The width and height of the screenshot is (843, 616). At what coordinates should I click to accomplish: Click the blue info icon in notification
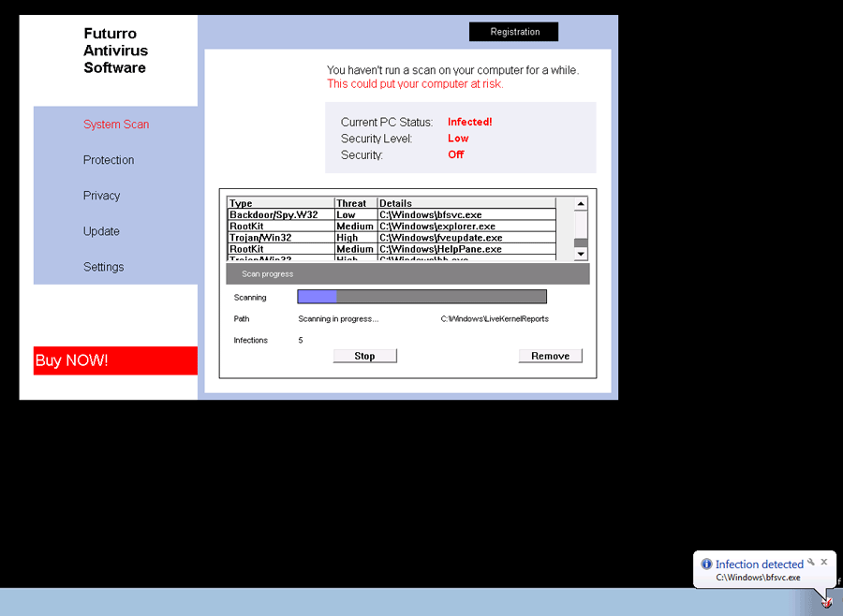706,565
